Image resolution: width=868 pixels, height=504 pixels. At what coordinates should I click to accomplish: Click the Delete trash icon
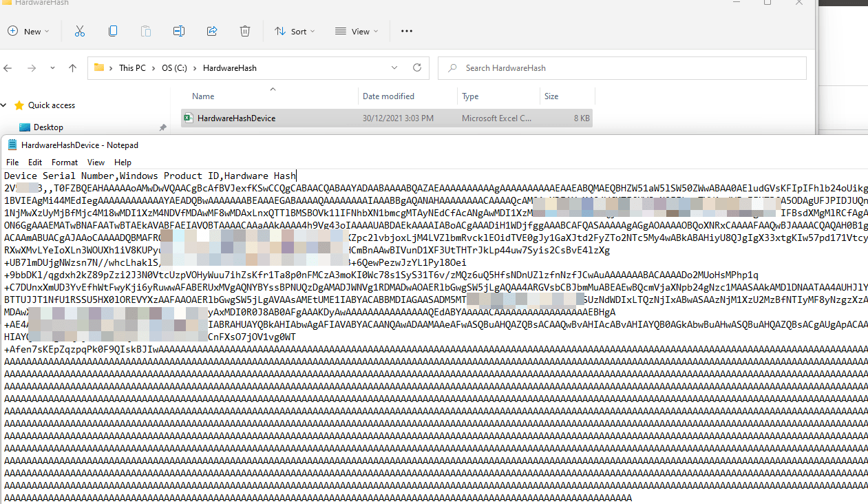tap(245, 31)
